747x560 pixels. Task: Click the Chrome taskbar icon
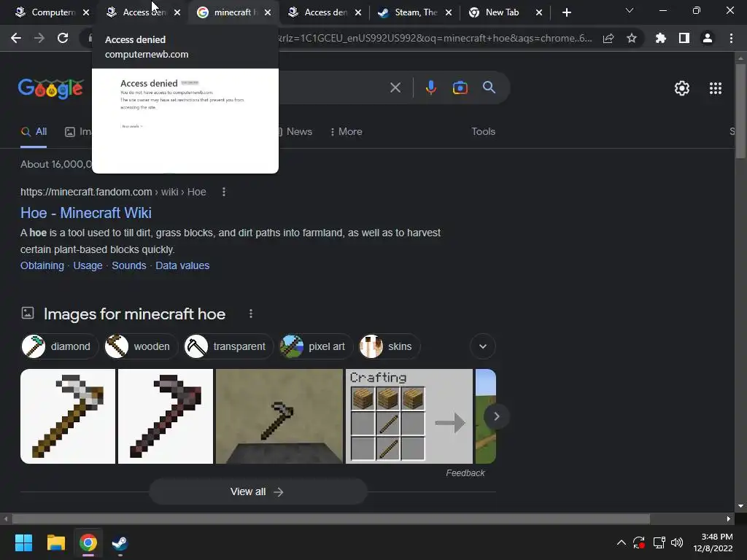tap(88, 542)
